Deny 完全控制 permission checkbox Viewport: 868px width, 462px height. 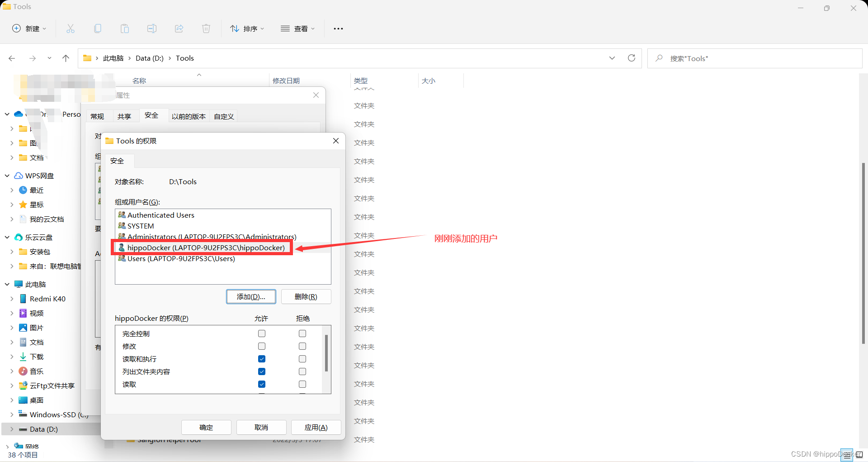click(x=302, y=333)
